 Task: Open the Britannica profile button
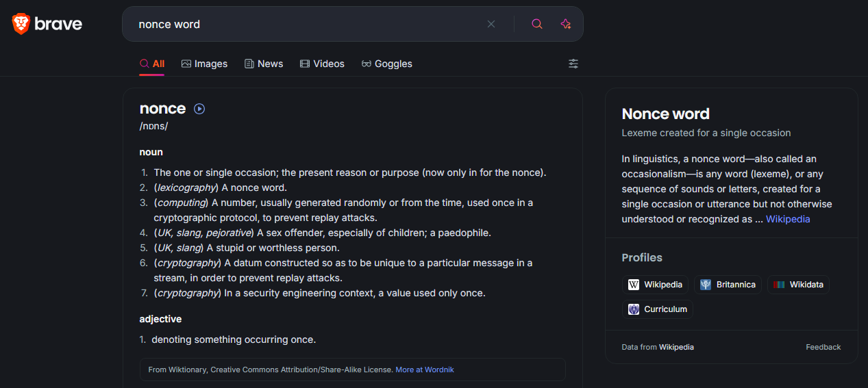(x=728, y=285)
